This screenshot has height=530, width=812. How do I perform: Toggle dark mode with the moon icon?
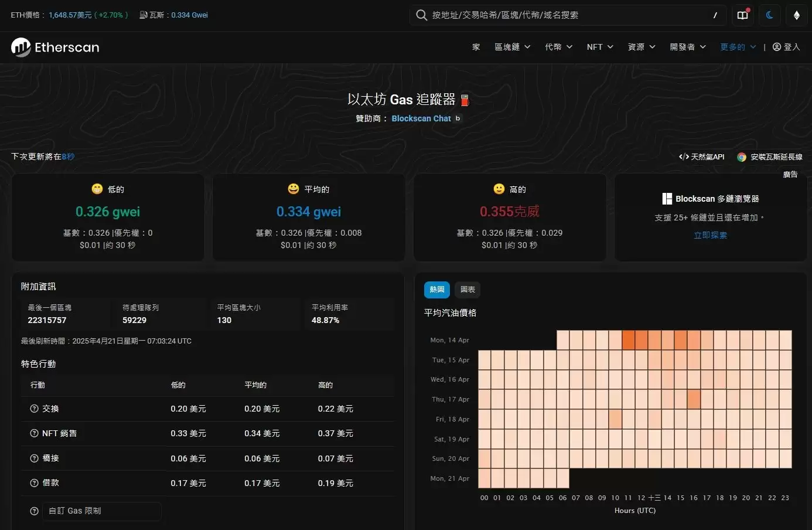pyautogui.click(x=770, y=15)
